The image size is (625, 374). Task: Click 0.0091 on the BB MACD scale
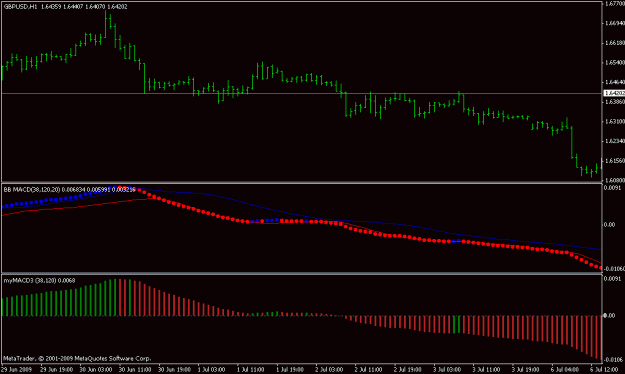click(612, 187)
